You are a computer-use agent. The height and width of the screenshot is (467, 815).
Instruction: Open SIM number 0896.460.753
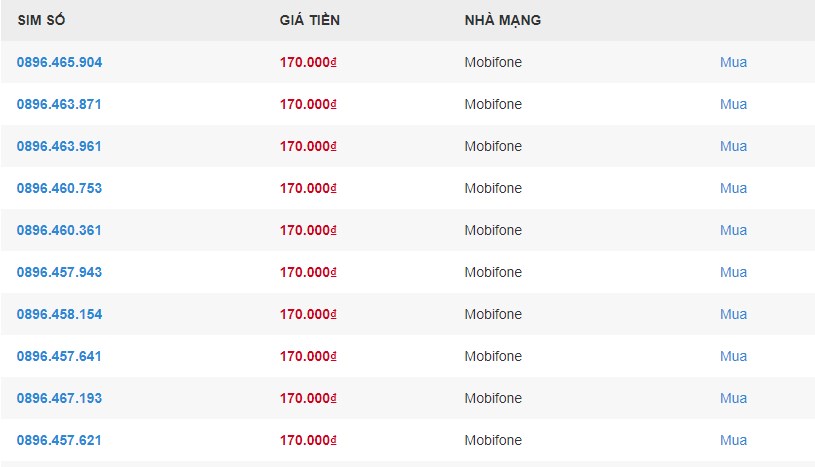(x=59, y=188)
